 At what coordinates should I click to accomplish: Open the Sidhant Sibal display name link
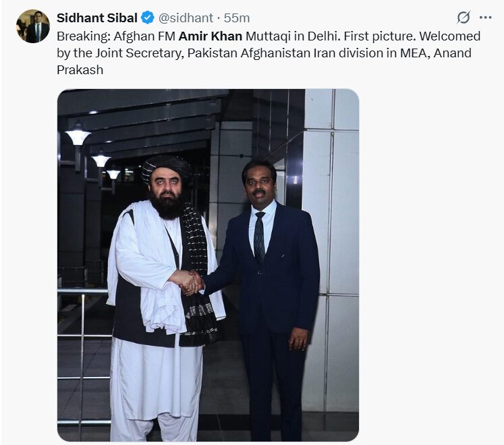point(97,18)
